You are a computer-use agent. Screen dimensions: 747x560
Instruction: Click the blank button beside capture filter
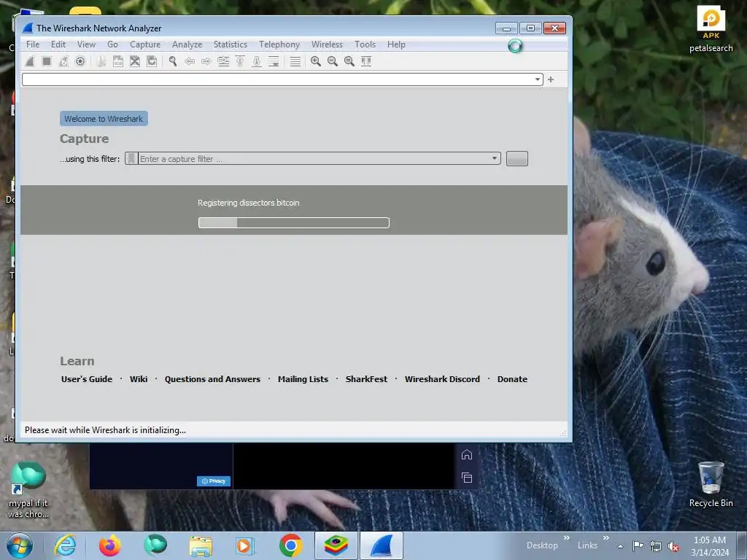point(517,158)
